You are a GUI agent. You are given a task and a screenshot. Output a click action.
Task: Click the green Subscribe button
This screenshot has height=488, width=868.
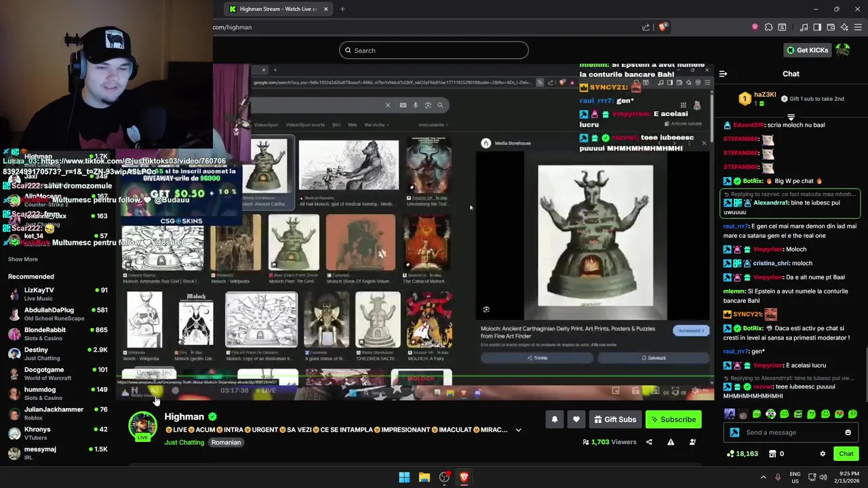tap(673, 420)
